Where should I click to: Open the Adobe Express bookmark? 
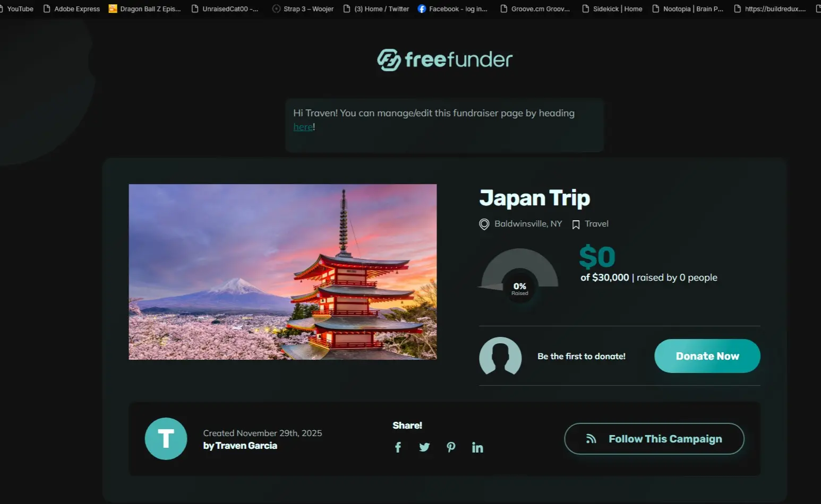[72, 9]
